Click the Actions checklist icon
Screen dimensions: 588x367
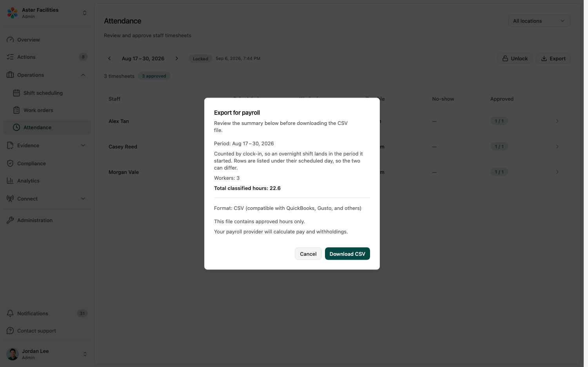point(10,57)
